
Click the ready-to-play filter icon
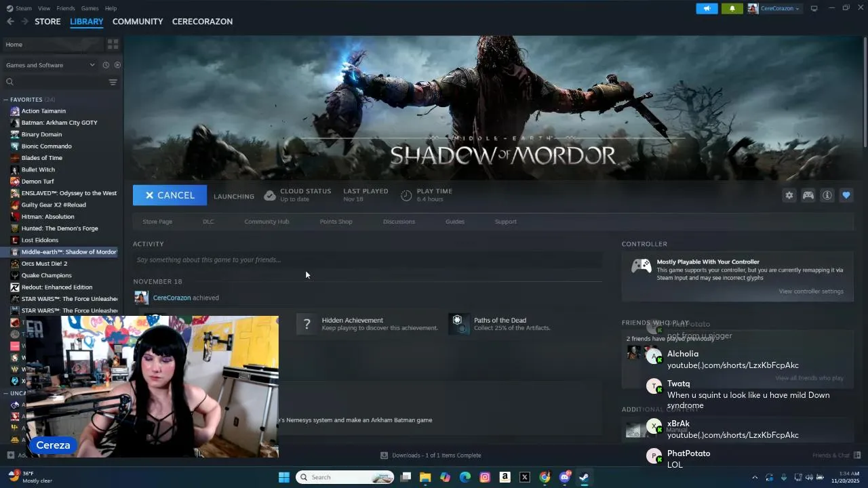point(117,65)
